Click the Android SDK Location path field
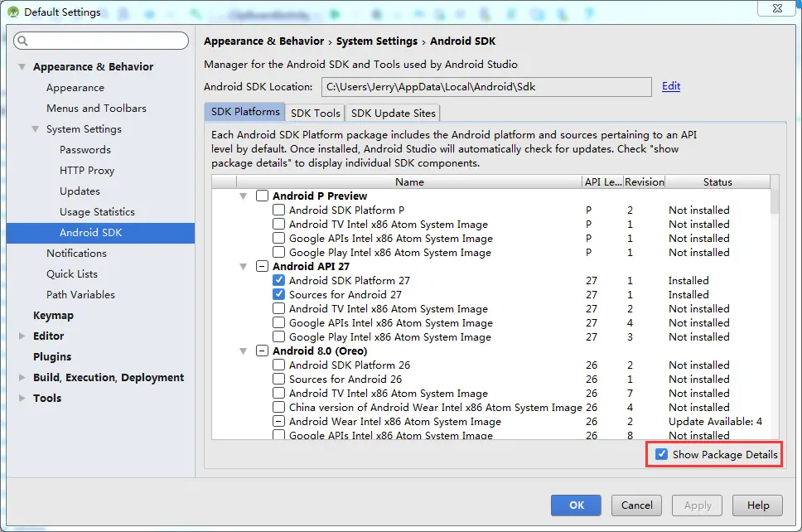This screenshot has width=802, height=532. 486,87
